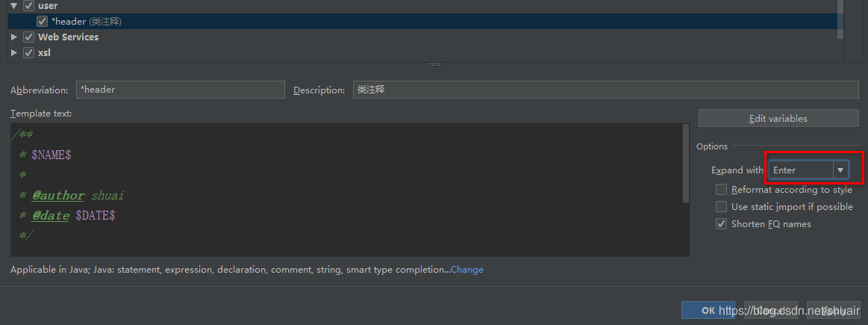
Task: Enable Reformat according to style
Action: (721, 190)
